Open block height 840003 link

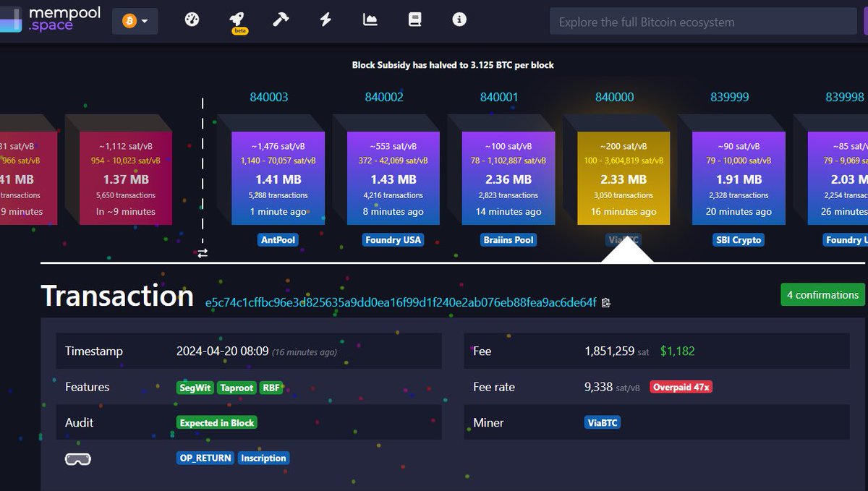(269, 97)
